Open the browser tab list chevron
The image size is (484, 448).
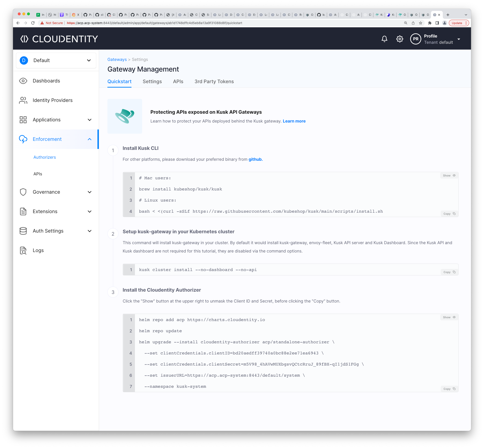point(465,15)
